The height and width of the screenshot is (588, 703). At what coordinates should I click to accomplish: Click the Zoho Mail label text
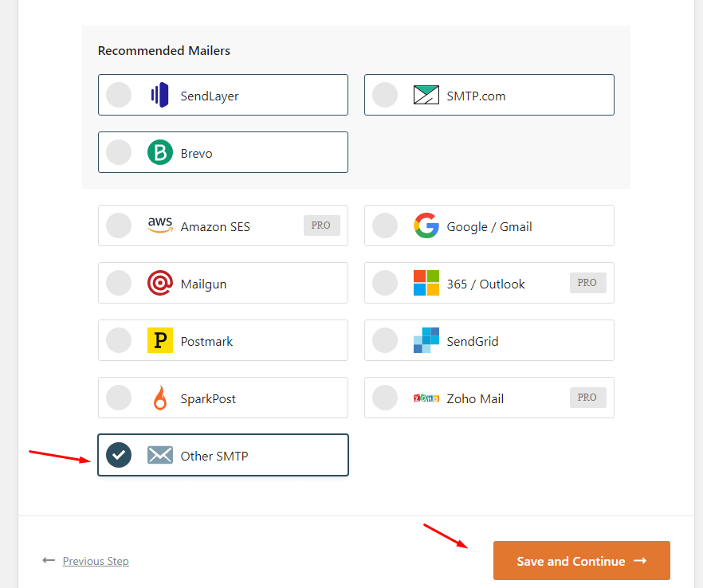[475, 399]
